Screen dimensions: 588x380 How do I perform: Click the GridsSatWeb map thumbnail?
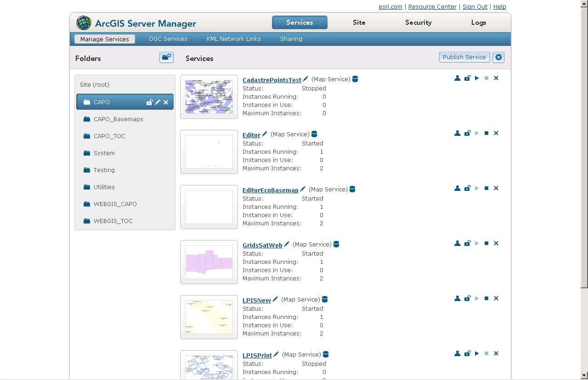pyautogui.click(x=209, y=262)
